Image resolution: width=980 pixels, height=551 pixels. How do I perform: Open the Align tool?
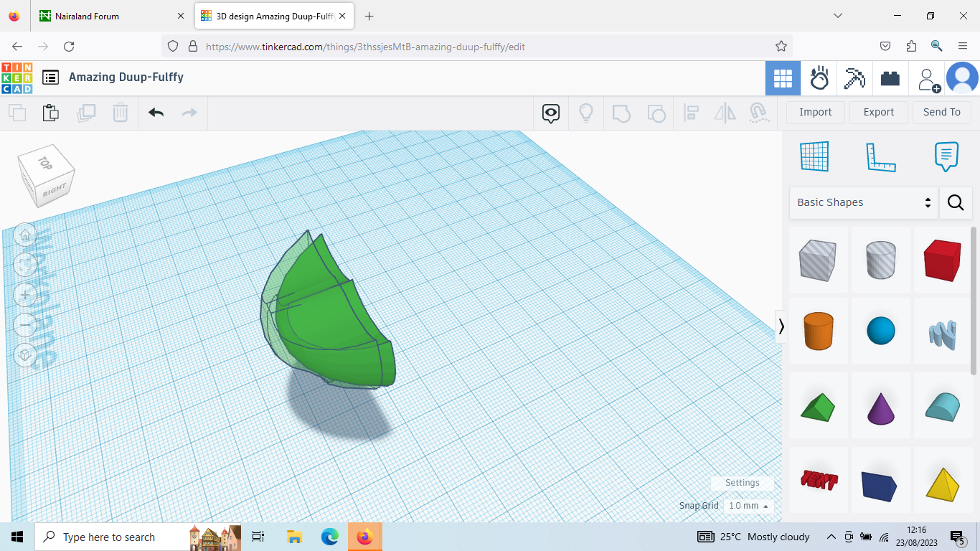(x=691, y=113)
